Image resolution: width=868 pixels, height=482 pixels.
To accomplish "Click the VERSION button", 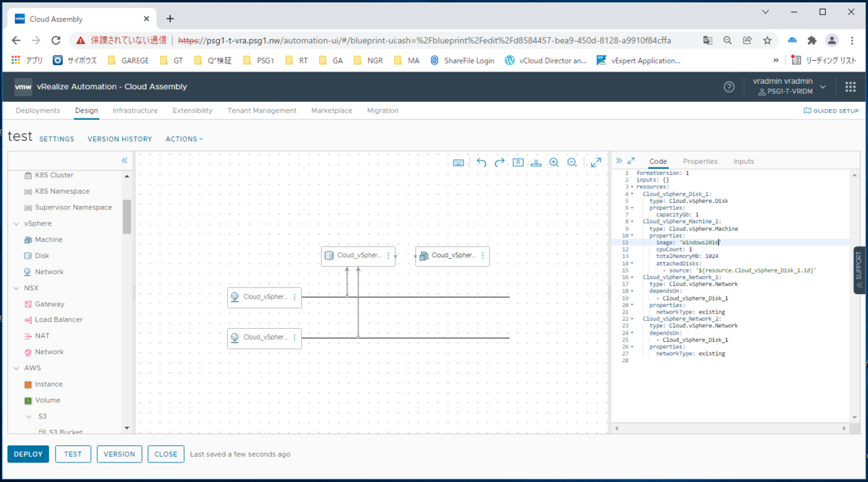I will 119,454.
